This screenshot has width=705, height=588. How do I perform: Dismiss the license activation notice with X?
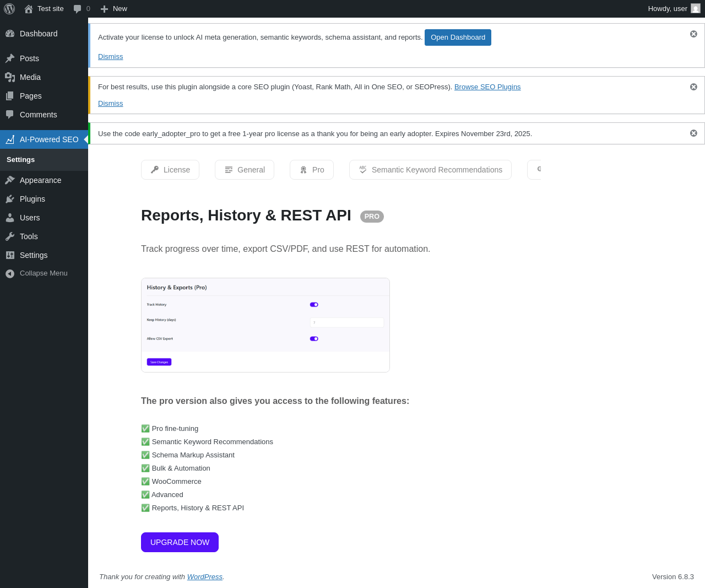point(693,34)
